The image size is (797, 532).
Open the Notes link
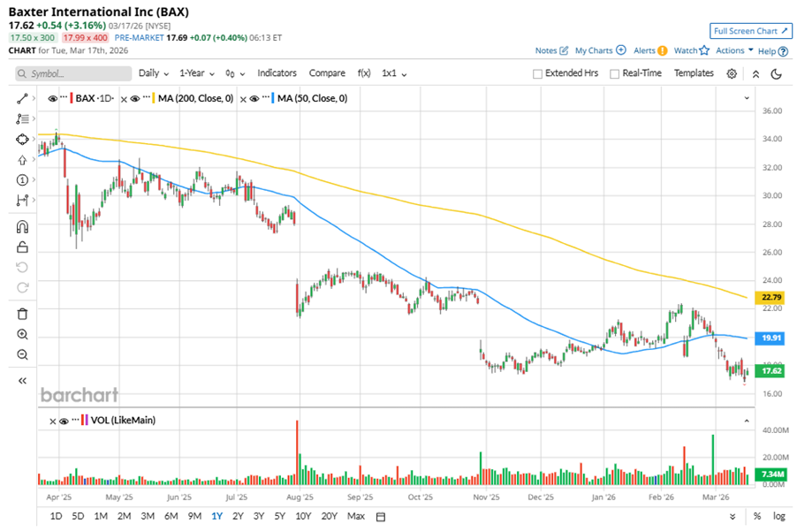click(546, 50)
